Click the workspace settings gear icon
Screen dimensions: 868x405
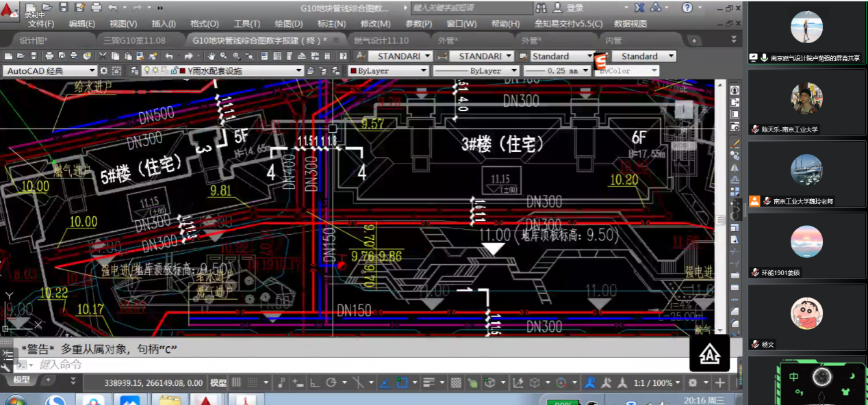tap(104, 70)
